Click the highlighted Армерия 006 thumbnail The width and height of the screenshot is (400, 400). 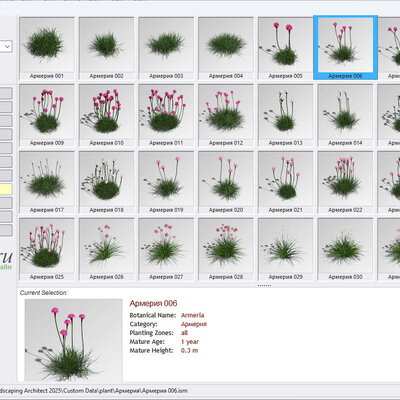(345, 48)
